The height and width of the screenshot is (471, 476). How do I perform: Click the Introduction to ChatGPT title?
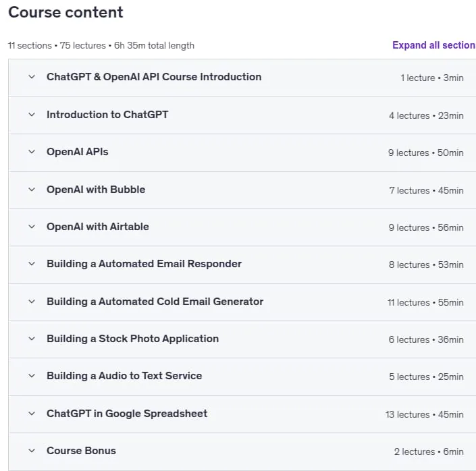point(107,115)
